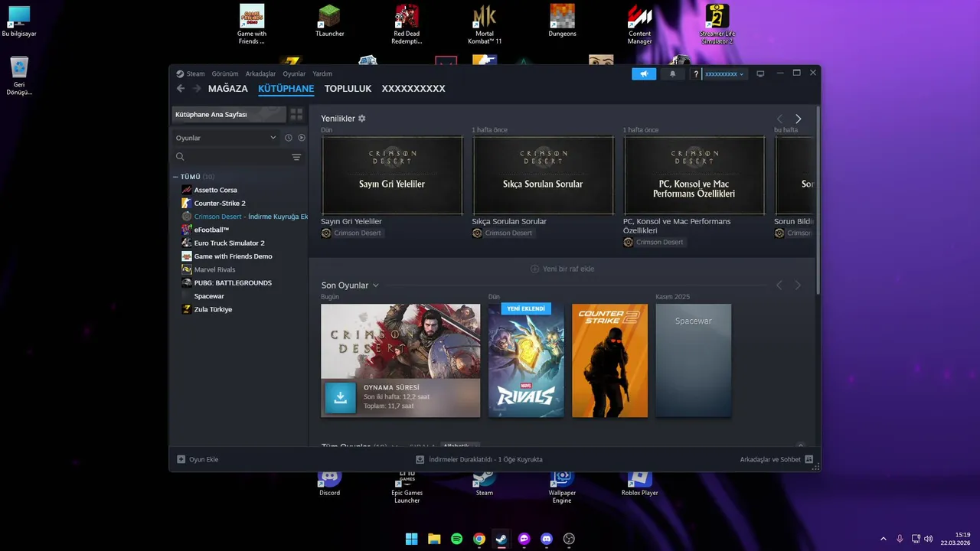Open the Arkadaşlar menu
Image resolution: width=980 pixels, height=551 pixels.
click(260, 74)
